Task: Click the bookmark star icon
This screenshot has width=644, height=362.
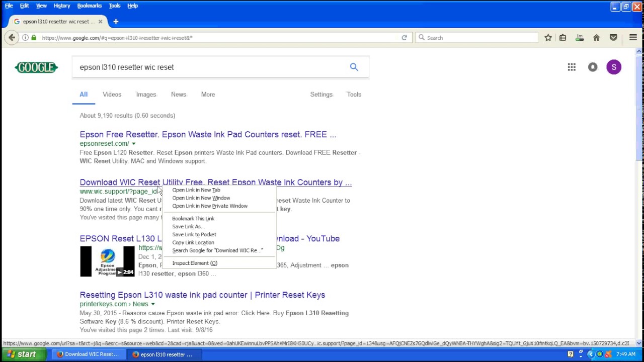Action: tap(548, 38)
